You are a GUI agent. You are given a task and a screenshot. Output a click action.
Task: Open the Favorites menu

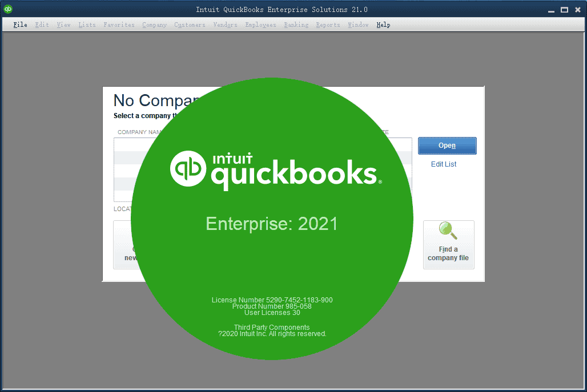click(119, 25)
